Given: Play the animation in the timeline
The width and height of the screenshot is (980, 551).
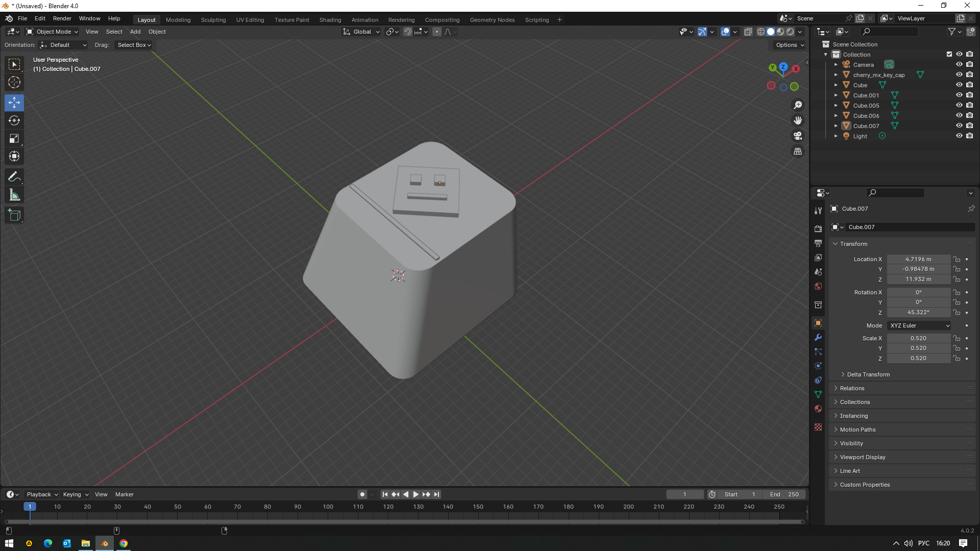Looking at the screenshot, I should (x=415, y=494).
